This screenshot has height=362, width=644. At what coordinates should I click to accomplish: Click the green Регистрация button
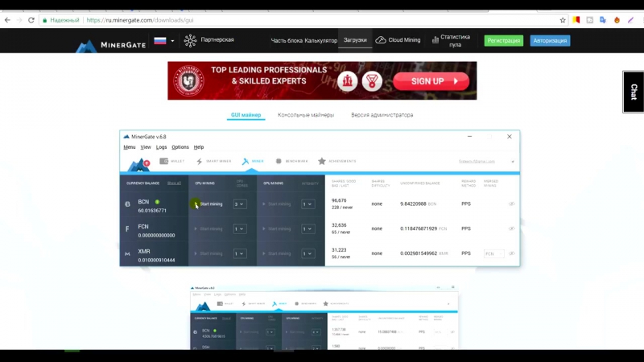[x=504, y=41]
